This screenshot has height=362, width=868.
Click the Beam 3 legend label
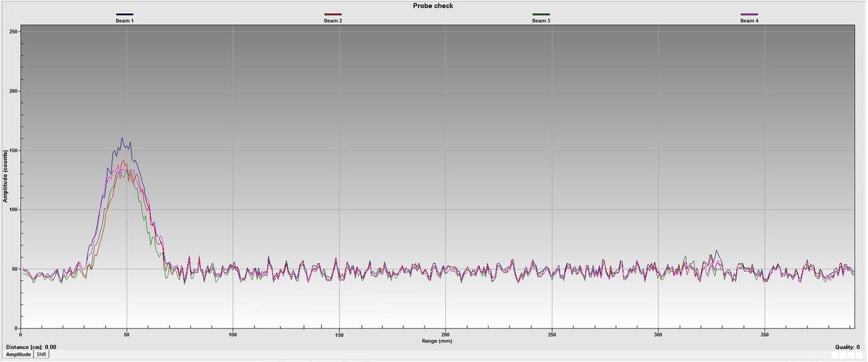541,21
